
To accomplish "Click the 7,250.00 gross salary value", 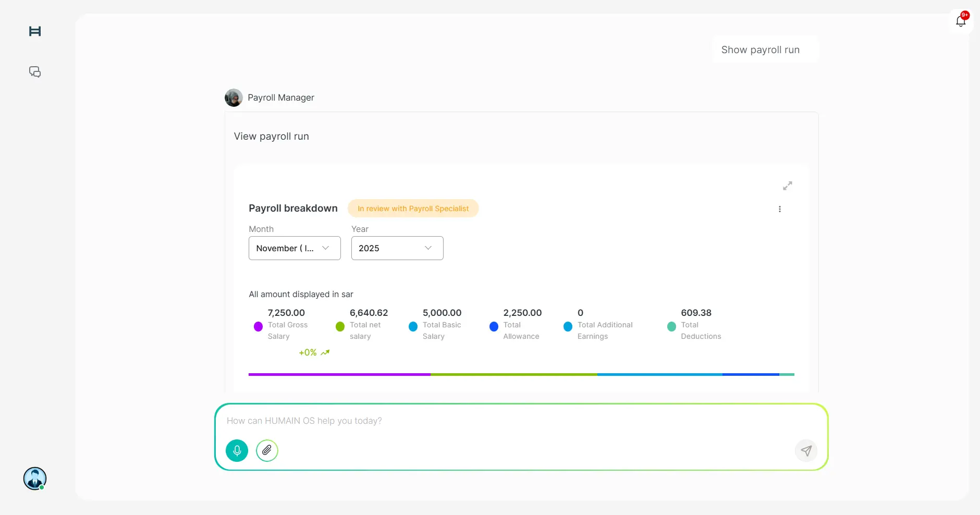I will (286, 313).
